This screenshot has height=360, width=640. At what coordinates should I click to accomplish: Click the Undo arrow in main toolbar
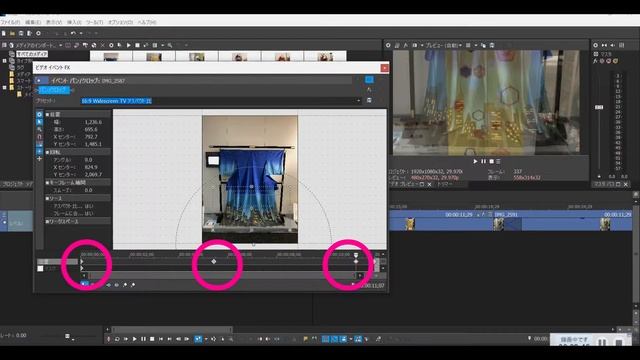click(x=73, y=33)
